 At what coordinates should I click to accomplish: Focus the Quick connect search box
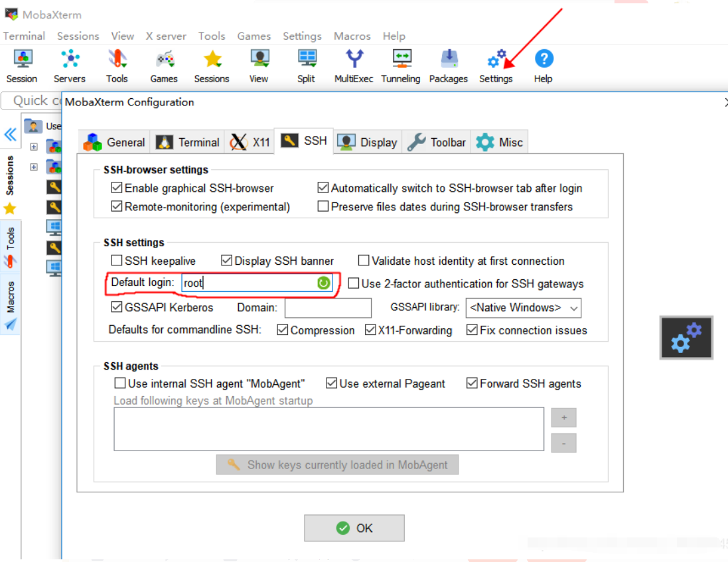click(x=32, y=101)
